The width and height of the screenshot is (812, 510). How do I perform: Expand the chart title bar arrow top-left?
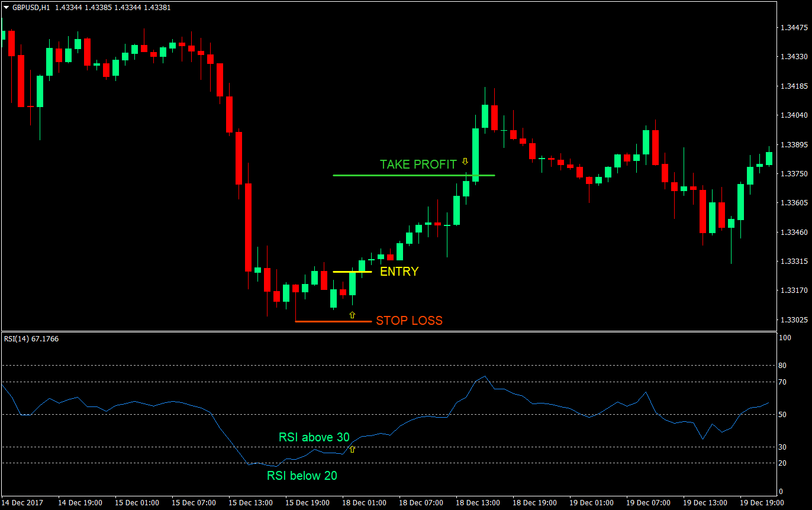[6, 7]
